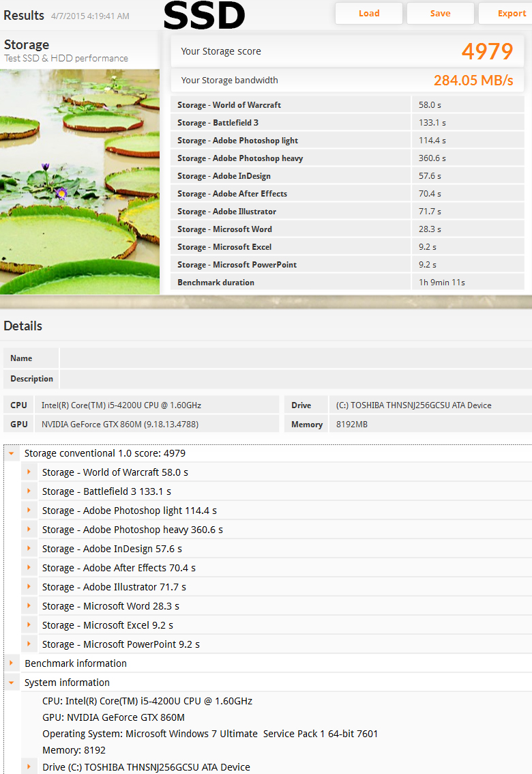Click the Description input field

(295, 379)
